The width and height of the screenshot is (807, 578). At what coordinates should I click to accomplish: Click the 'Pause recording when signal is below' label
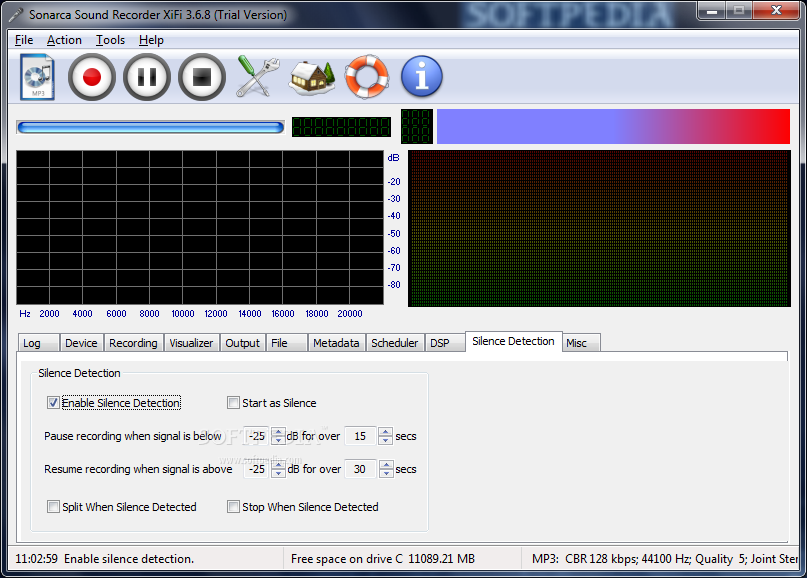[x=133, y=436]
